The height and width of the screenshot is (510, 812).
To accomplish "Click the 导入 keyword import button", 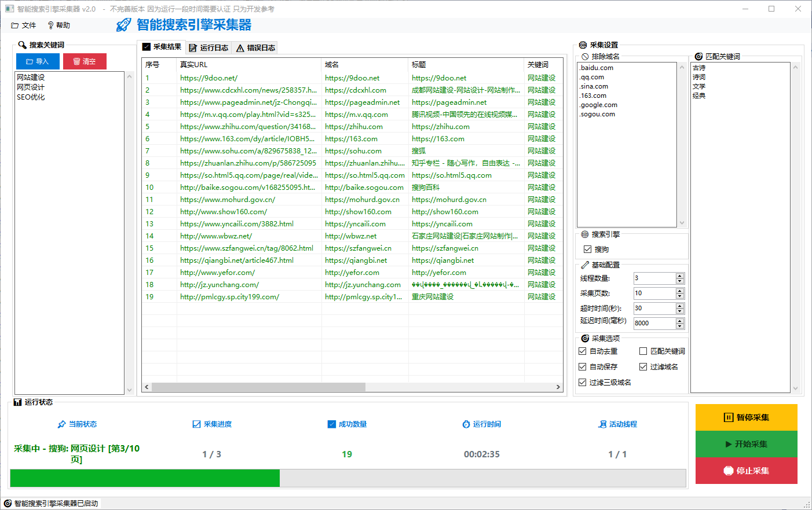I will [x=37, y=61].
